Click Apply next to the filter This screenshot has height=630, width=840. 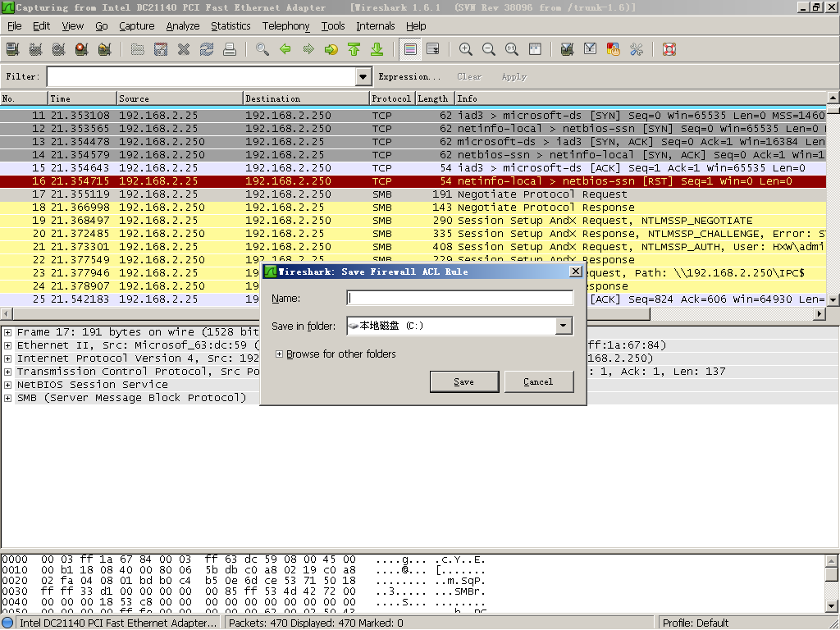[x=514, y=76]
